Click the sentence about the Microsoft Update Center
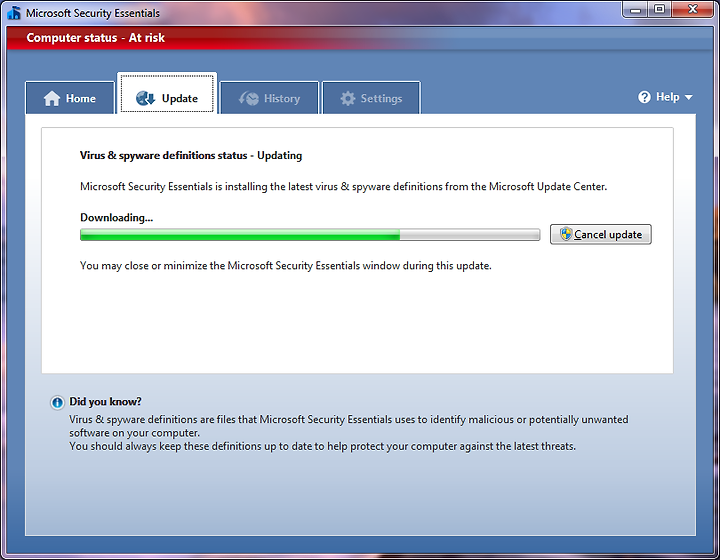 (x=343, y=187)
